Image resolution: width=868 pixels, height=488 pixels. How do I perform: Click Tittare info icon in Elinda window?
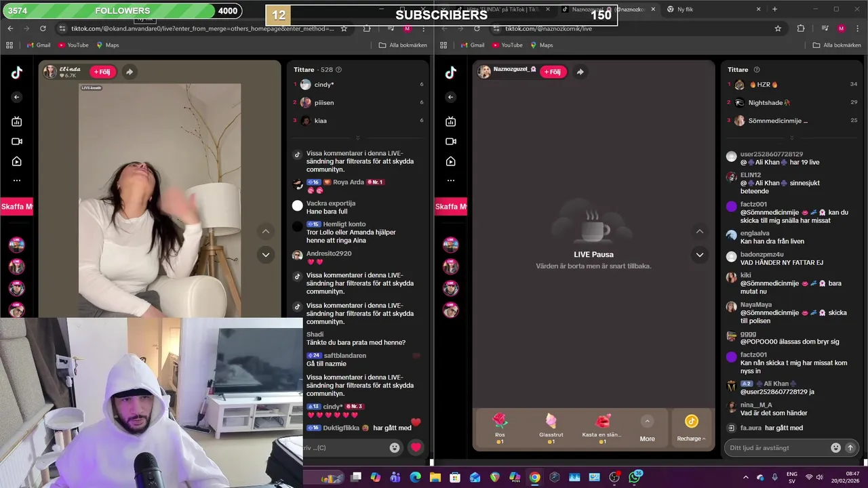(x=338, y=70)
